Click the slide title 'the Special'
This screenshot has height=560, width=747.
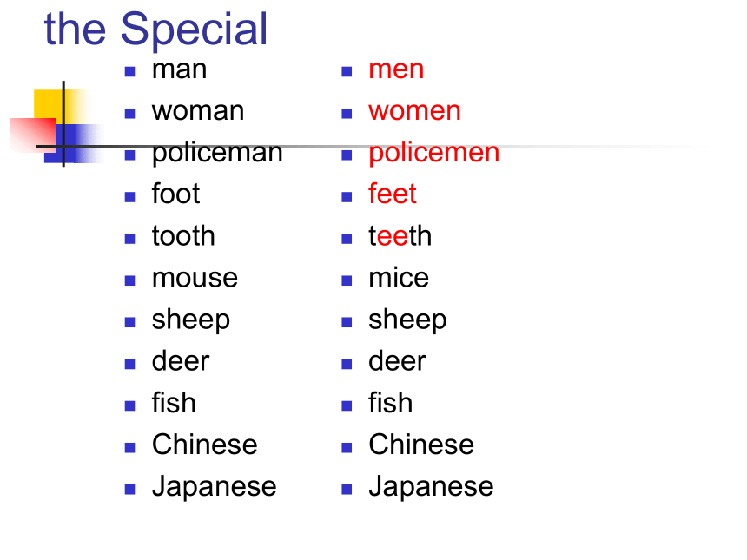(155, 30)
